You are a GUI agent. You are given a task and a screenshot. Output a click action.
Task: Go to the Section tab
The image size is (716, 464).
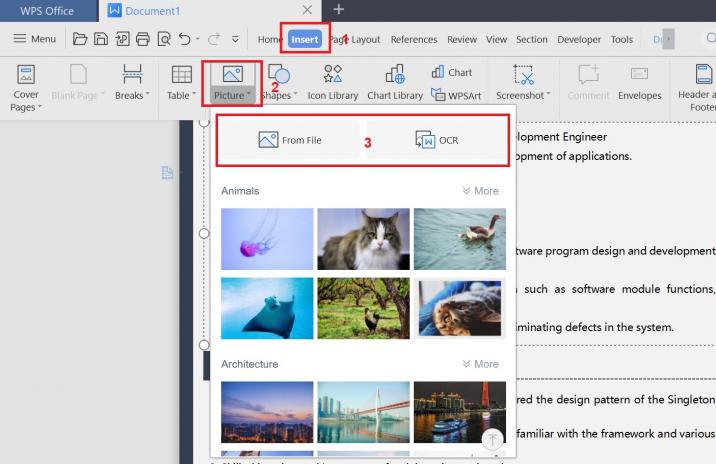[532, 39]
